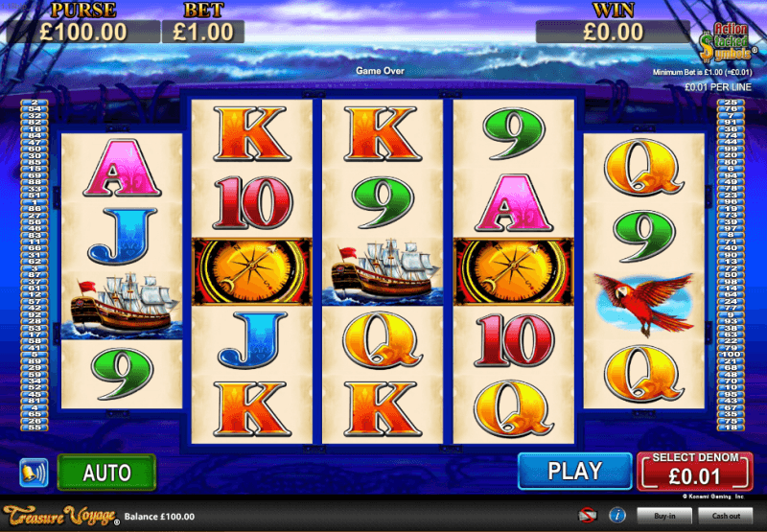Viewport: 767px width, 532px height.
Task: Start a spin with the PLAY button
Action: (x=574, y=471)
